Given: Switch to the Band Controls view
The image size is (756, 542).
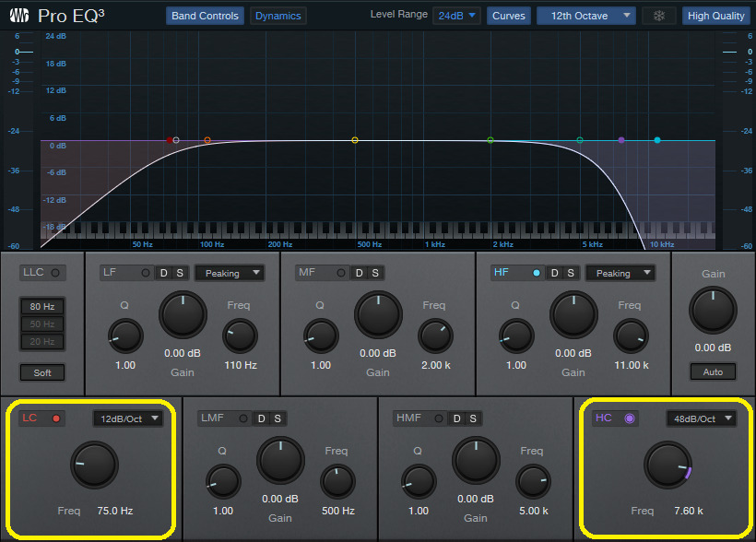Looking at the screenshot, I should [x=204, y=15].
